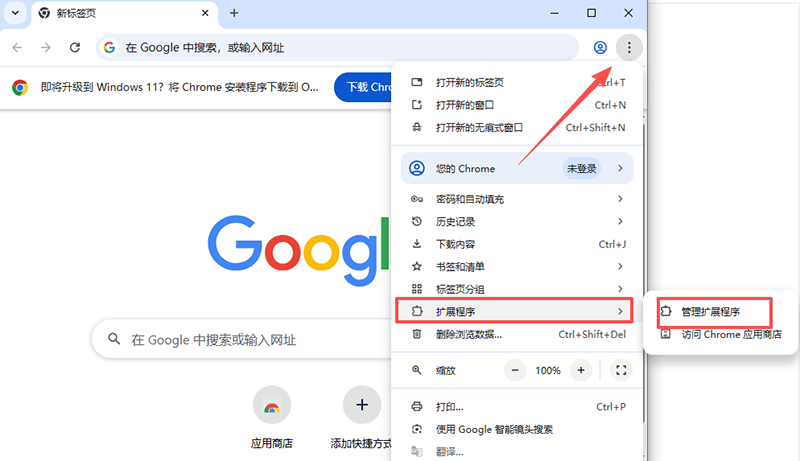800x461 pixels.
Task: Click the incognito icon in the menu
Action: pos(417,127)
